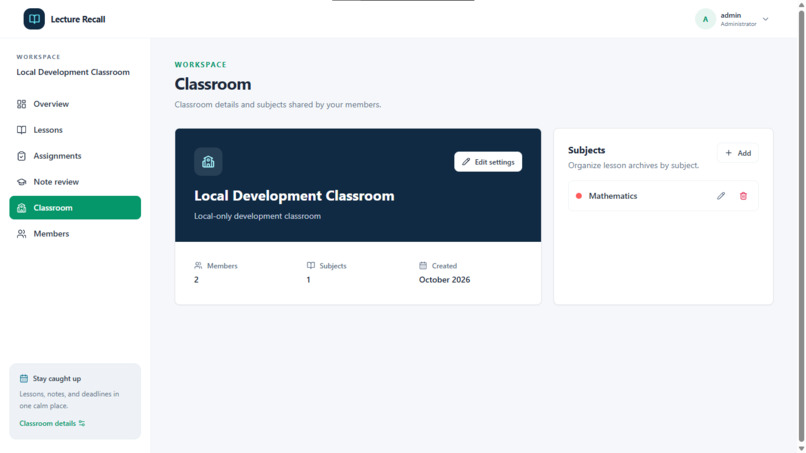Delete the Mathematics subject trash icon
The image size is (806, 453).
(x=743, y=196)
